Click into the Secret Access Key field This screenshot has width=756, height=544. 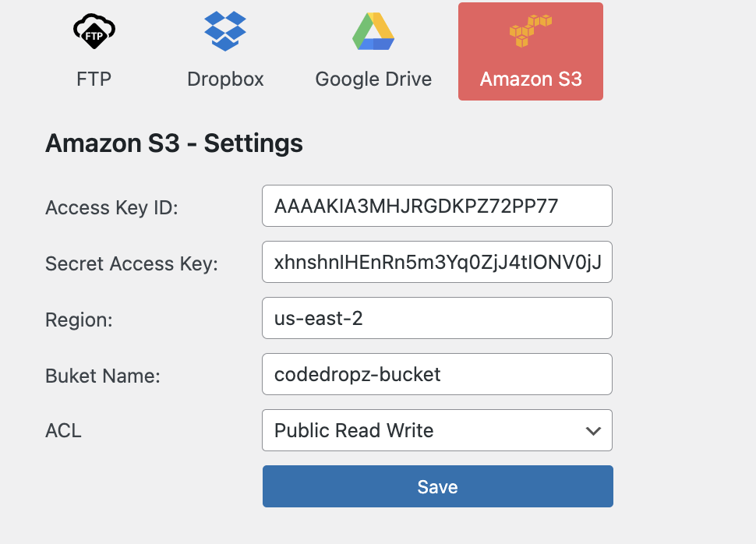click(x=436, y=262)
